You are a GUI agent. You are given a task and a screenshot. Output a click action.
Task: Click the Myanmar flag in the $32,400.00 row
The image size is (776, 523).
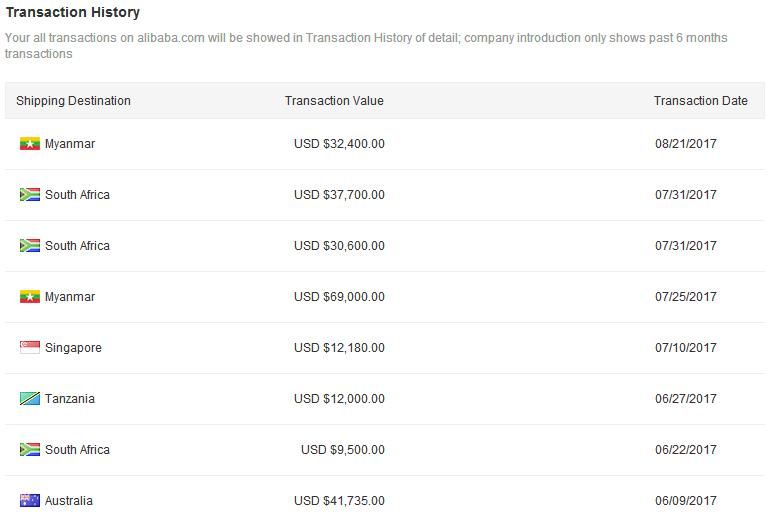coord(30,144)
